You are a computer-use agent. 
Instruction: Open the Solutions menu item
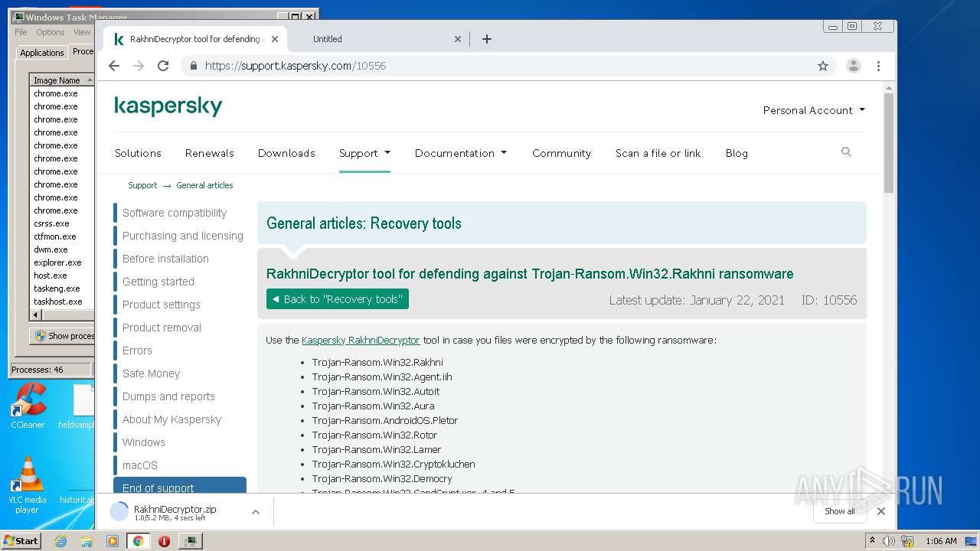point(138,153)
